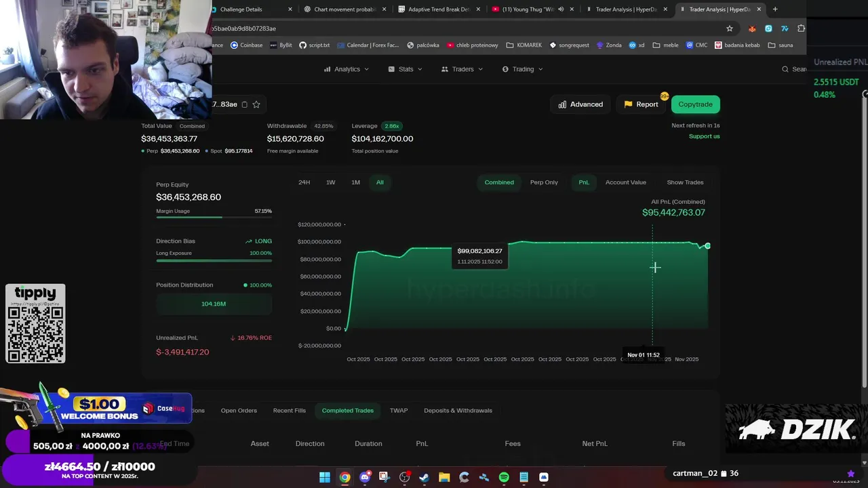
Task: Expand the Stats dropdown menu
Action: [x=406, y=69]
